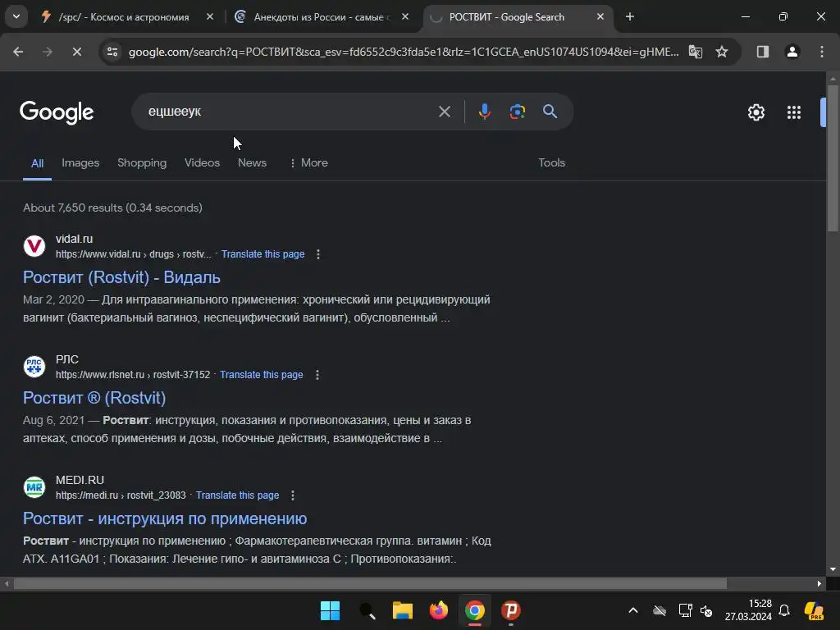
Task: Translate this page icon in address bar
Action: click(696, 52)
